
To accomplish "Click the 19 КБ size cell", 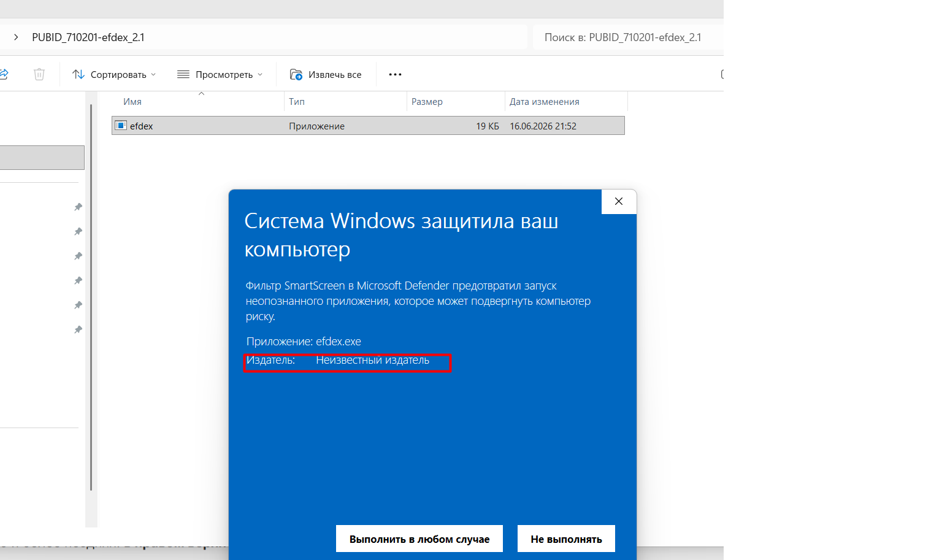I will tap(488, 126).
